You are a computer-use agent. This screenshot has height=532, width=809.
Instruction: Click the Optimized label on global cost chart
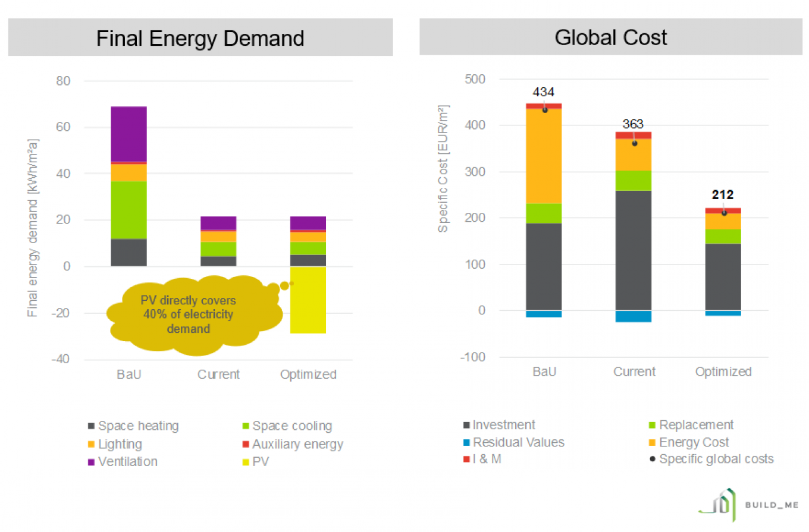(x=723, y=372)
